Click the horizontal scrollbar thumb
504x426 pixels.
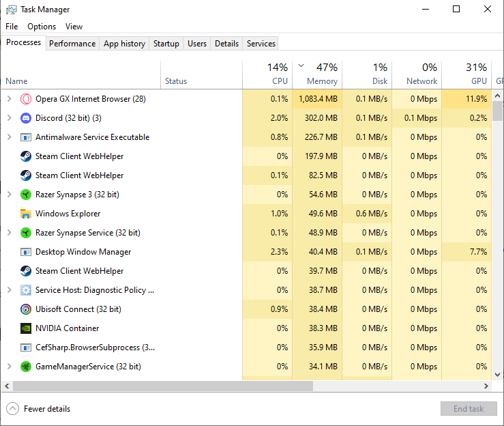pyautogui.click(x=162, y=386)
